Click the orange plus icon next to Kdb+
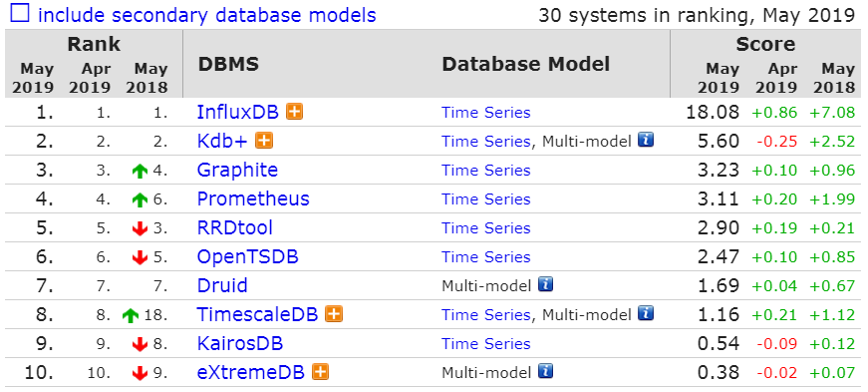The height and width of the screenshot is (392, 868). [x=264, y=141]
